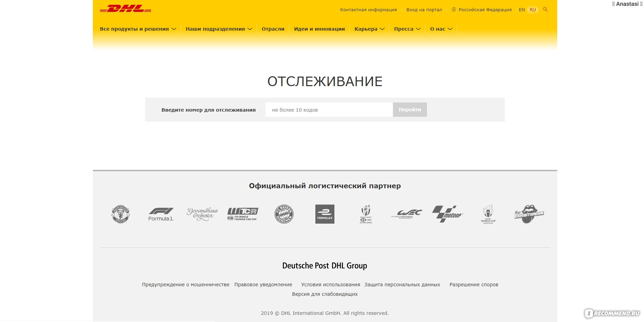
Task: Click the DHL logo
Action: click(126, 9)
